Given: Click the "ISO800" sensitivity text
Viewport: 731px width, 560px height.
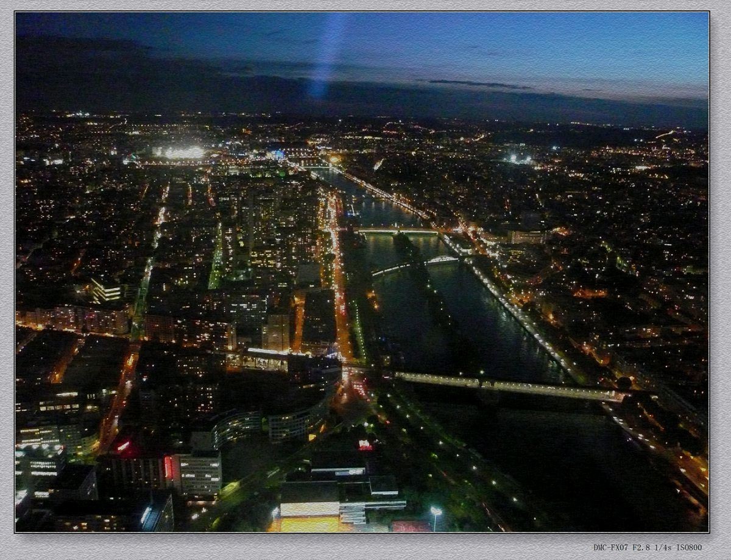Looking at the screenshot, I should coord(689,548).
